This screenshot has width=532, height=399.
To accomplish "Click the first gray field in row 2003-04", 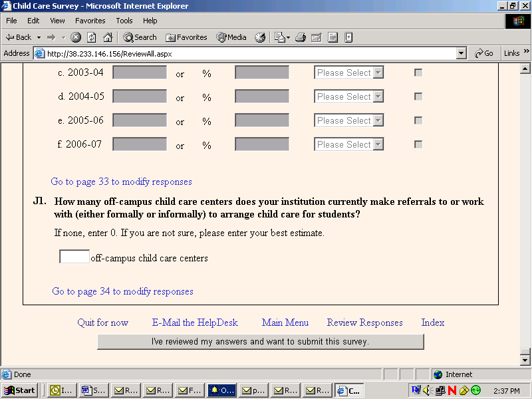I will click(x=140, y=72).
